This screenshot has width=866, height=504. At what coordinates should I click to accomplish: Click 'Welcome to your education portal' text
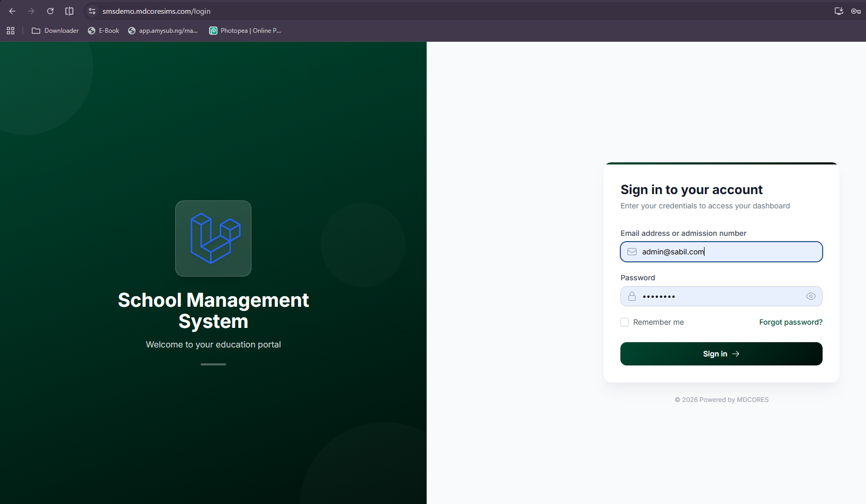[213, 344]
